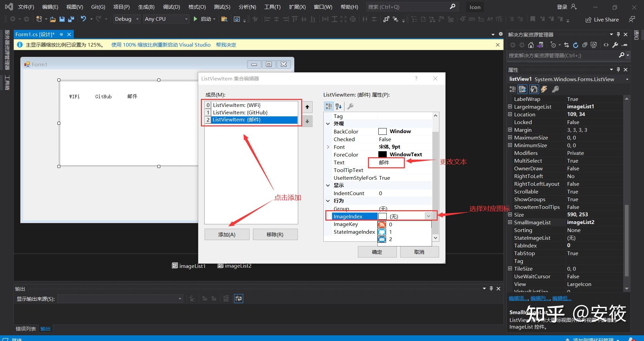Collapse the 外观 category in property grid
Screen dimensions: 644x341
[x=328, y=124]
